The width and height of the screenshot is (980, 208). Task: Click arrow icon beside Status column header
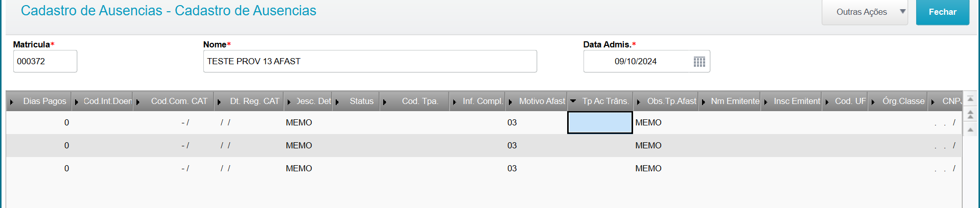337,102
